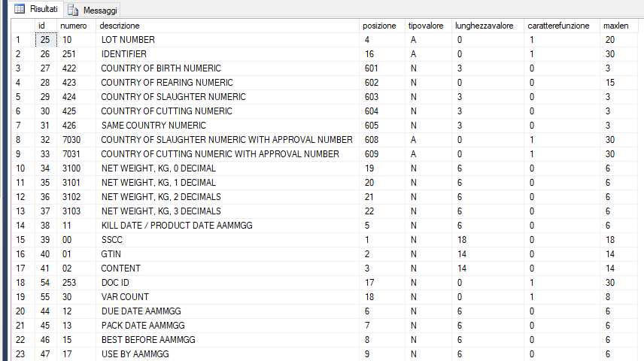This screenshot has height=361, width=644.
Task: Click the numero column header
Action: pos(74,26)
